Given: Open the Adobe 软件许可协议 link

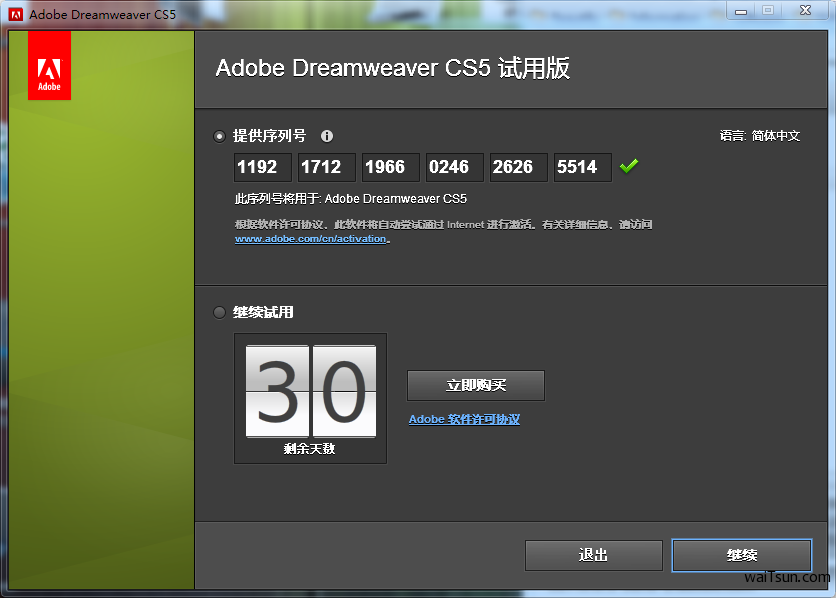Looking at the screenshot, I should 464,419.
